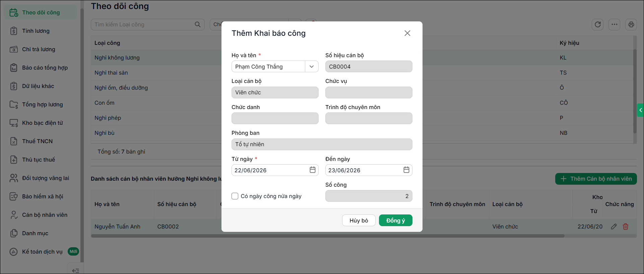Click the Thêm Cán bộ nhân viên button
The width and height of the screenshot is (644, 274).
point(596,179)
